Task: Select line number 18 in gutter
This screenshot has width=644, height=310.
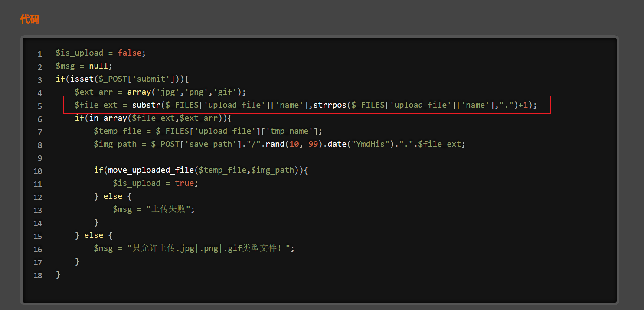Action: click(x=38, y=275)
